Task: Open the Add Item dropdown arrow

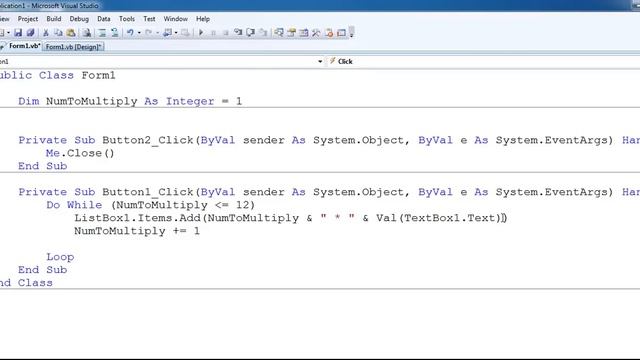Action: tap(8, 33)
